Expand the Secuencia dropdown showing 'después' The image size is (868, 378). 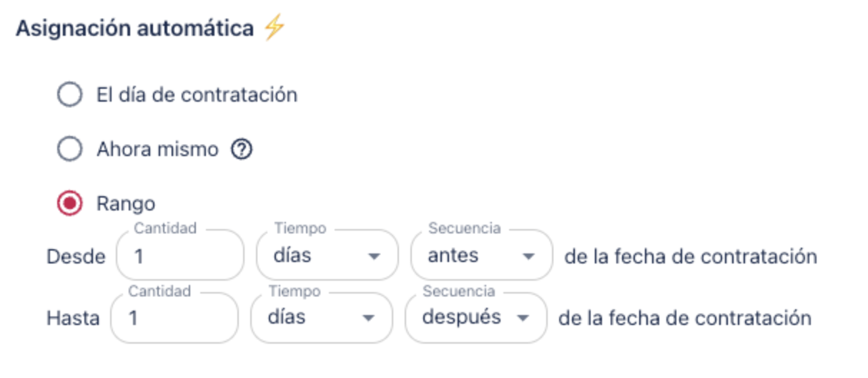click(466, 317)
